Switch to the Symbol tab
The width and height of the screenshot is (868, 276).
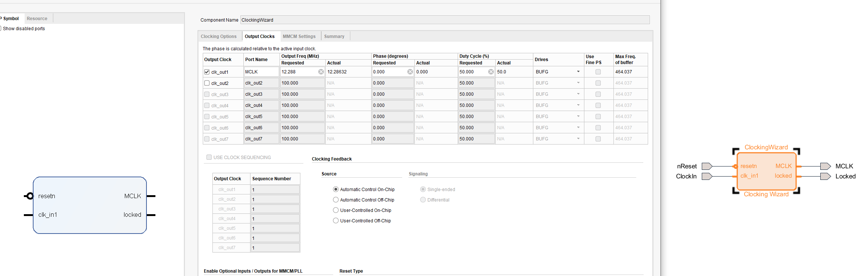(x=10, y=19)
